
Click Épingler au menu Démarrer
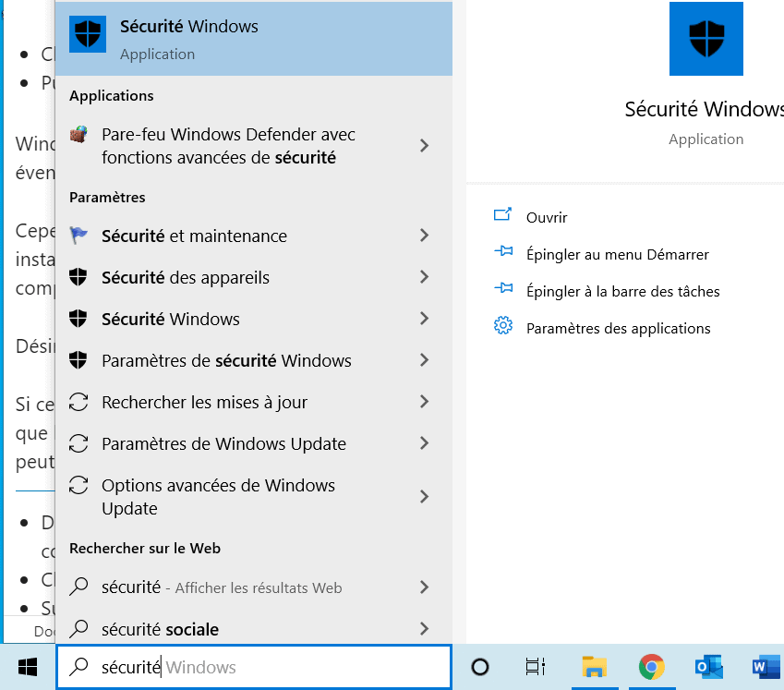pyautogui.click(x=618, y=255)
